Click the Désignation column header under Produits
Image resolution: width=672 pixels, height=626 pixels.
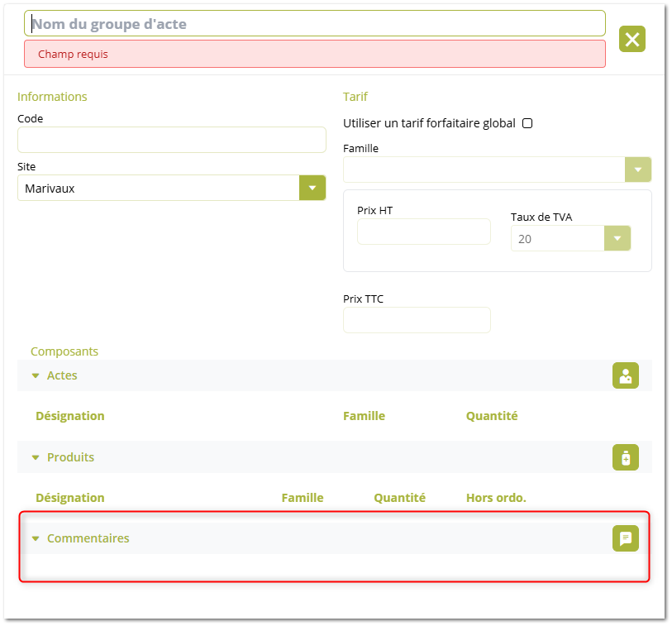[x=70, y=498]
